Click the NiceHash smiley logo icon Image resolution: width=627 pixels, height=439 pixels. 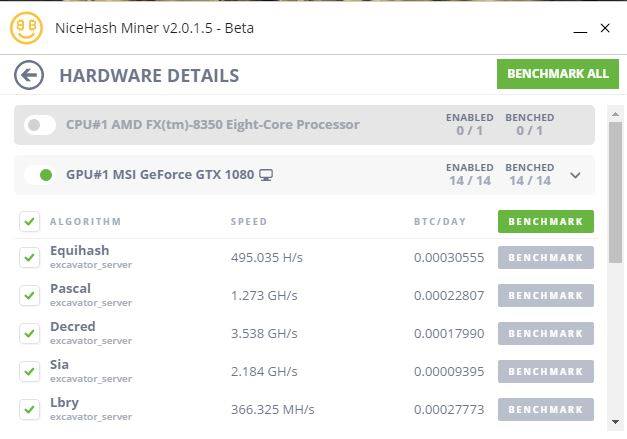coord(26,28)
